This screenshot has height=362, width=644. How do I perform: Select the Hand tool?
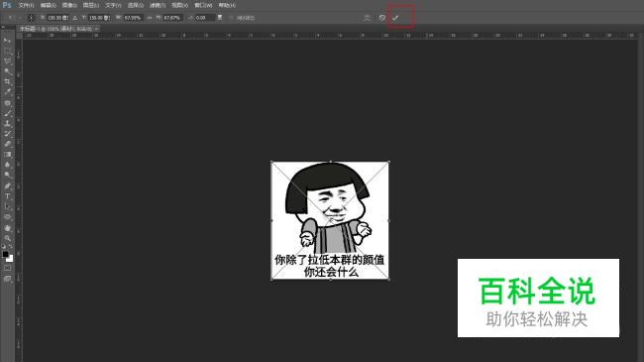click(x=7, y=228)
